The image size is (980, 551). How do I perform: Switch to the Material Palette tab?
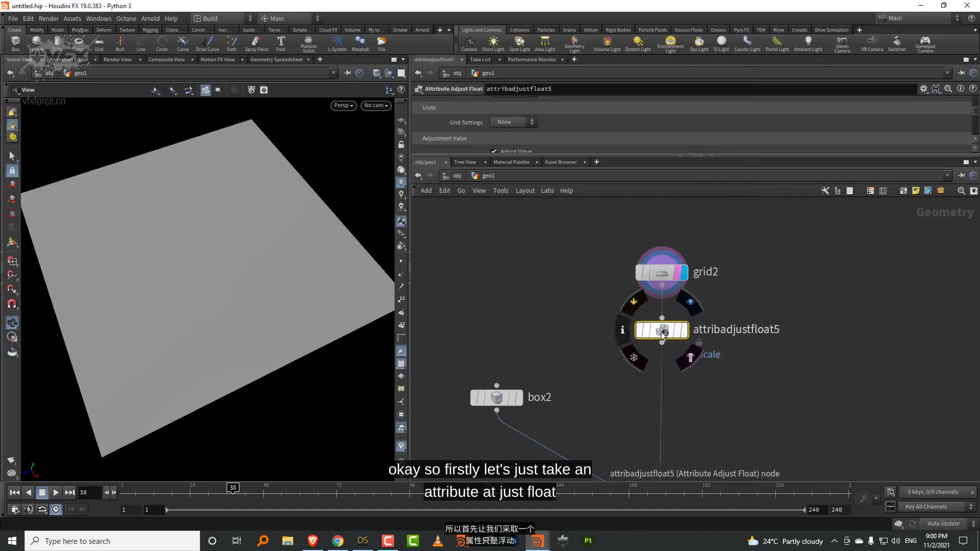click(511, 162)
